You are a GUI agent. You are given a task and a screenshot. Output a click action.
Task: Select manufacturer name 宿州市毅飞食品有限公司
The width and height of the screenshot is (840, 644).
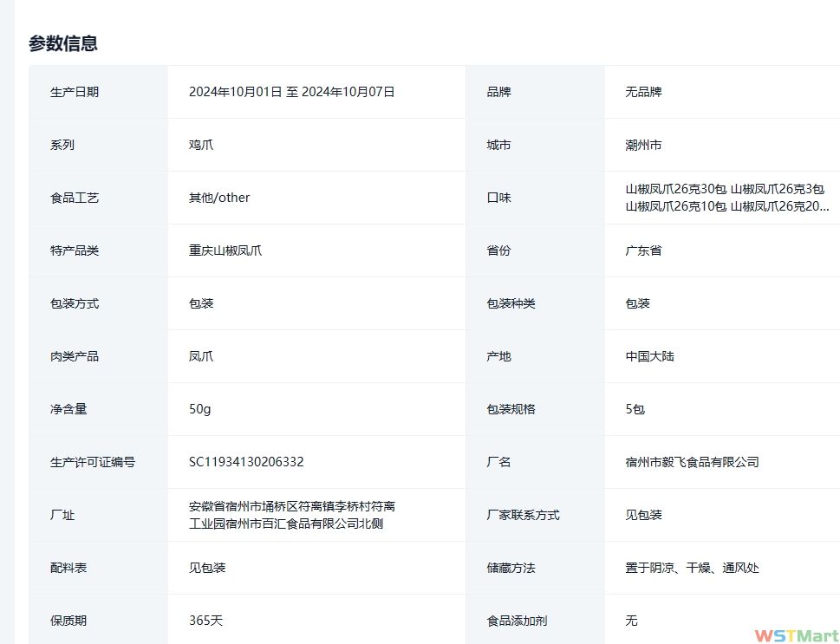692,462
